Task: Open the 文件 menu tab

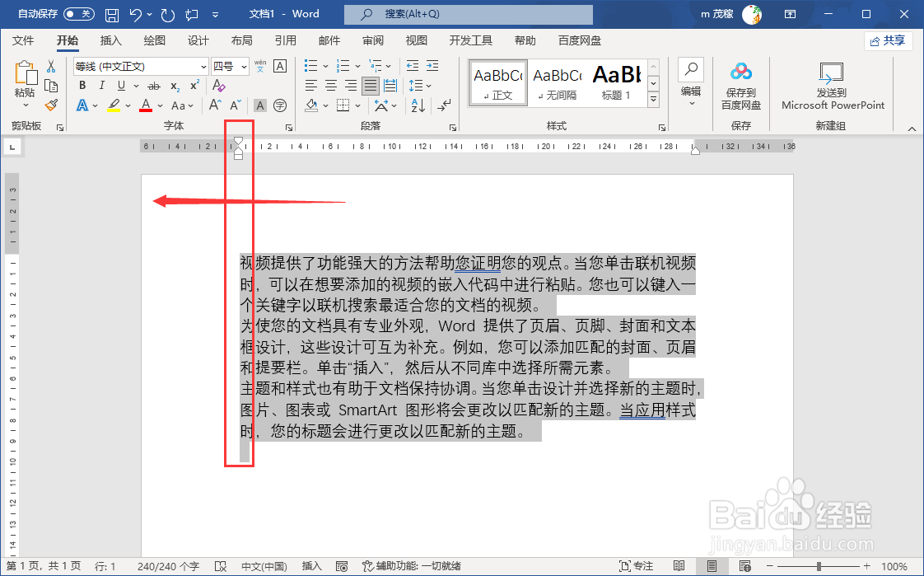Action: click(x=23, y=40)
